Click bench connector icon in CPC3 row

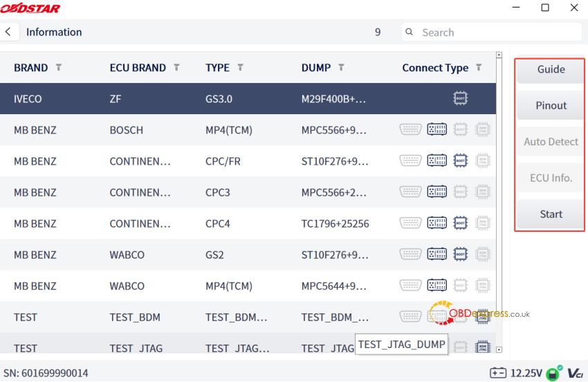[x=437, y=192]
